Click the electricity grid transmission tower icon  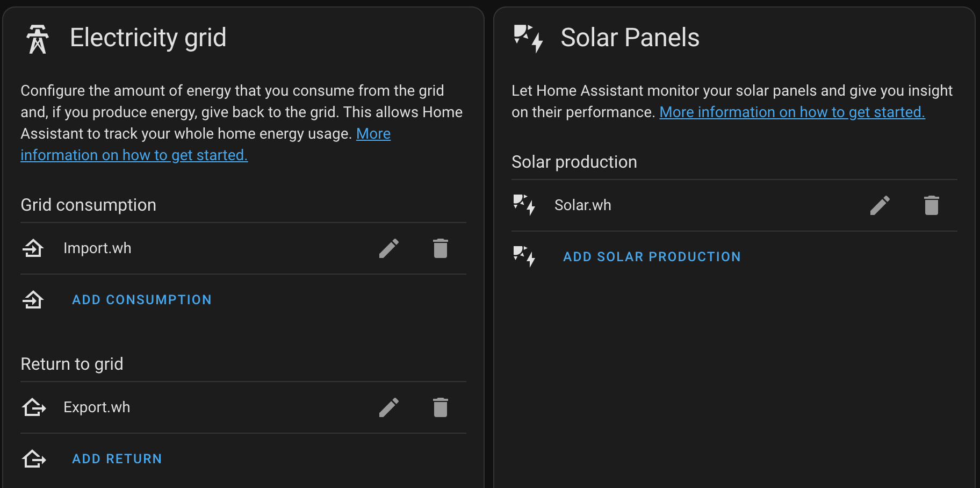[38, 39]
